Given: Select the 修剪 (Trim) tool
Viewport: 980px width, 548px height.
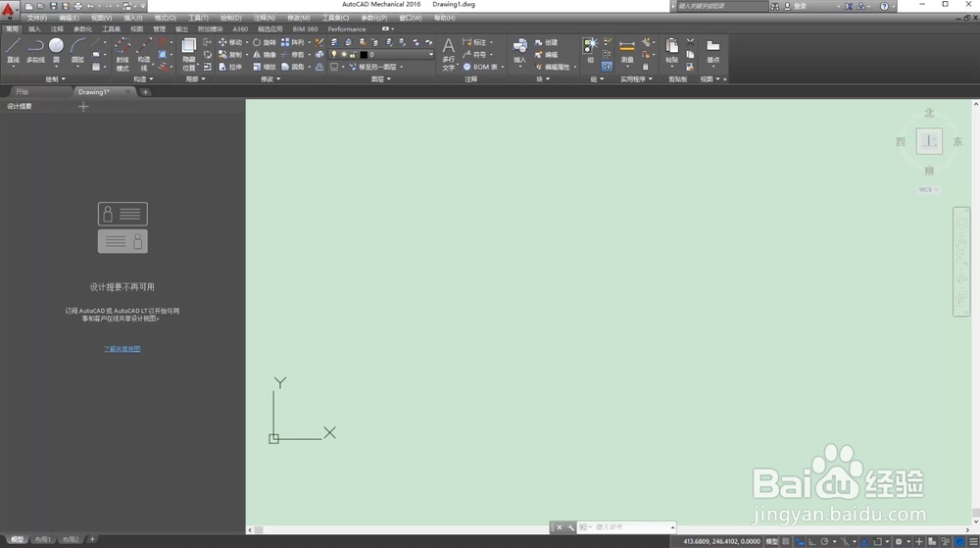Looking at the screenshot, I should [x=292, y=54].
